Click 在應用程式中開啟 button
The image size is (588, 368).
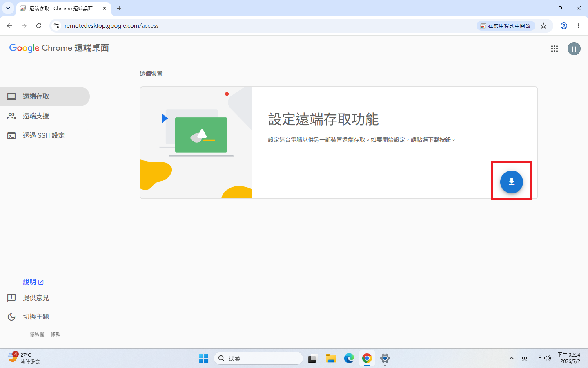point(506,26)
